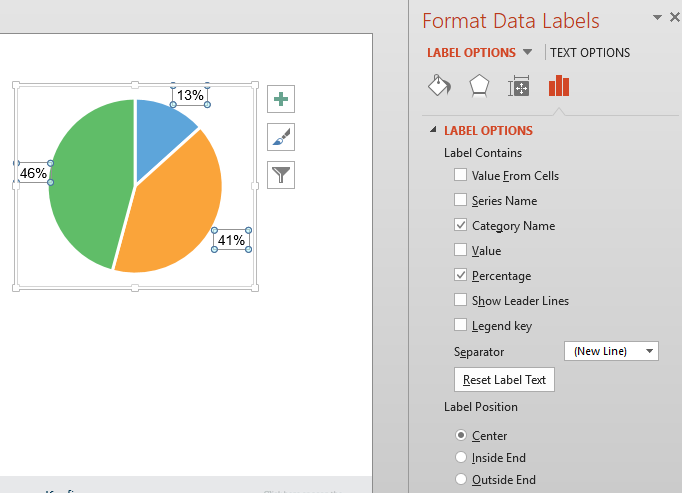Select the Label Options bar chart icon
Viewport: 682px width, 493px height.
click(x=559, y=85)
